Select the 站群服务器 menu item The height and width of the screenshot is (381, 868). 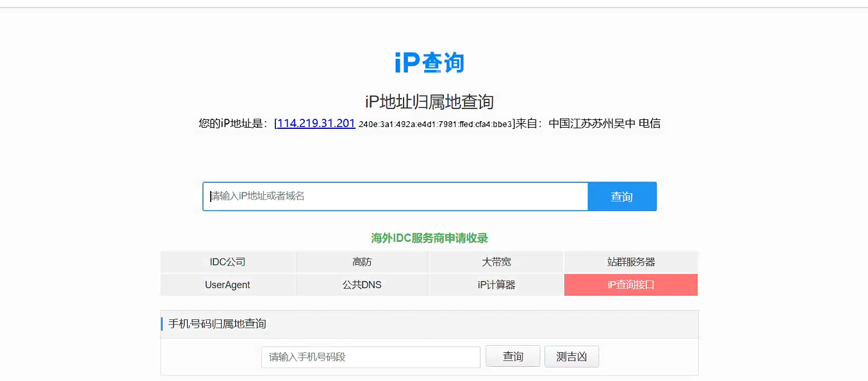[631, 262]
